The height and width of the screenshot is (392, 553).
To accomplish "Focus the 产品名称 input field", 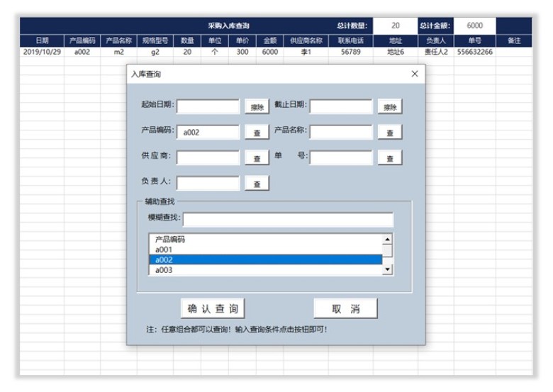I will 341,133.
